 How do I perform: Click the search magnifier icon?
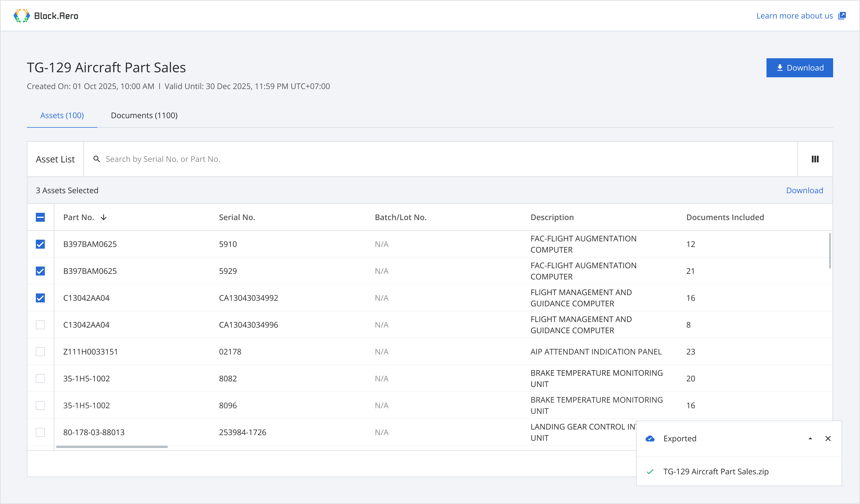pyautogui.click(x=97, y=159)
